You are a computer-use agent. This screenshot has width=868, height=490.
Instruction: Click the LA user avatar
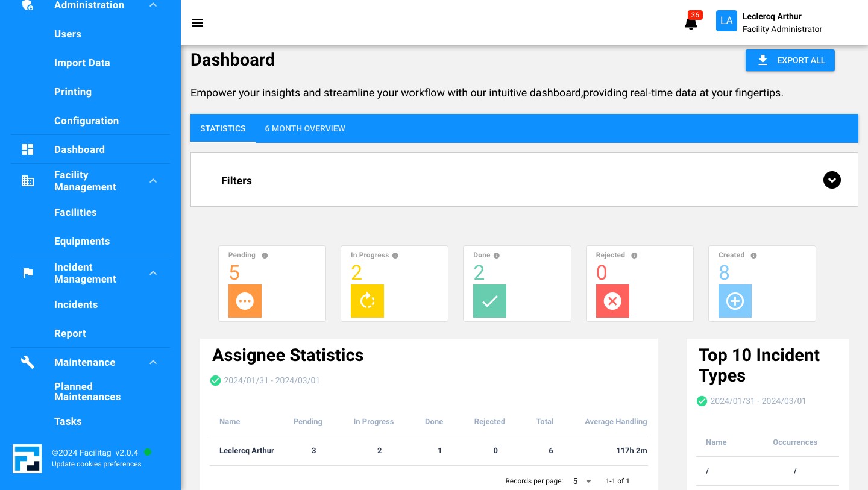click(x=726, y=21)
